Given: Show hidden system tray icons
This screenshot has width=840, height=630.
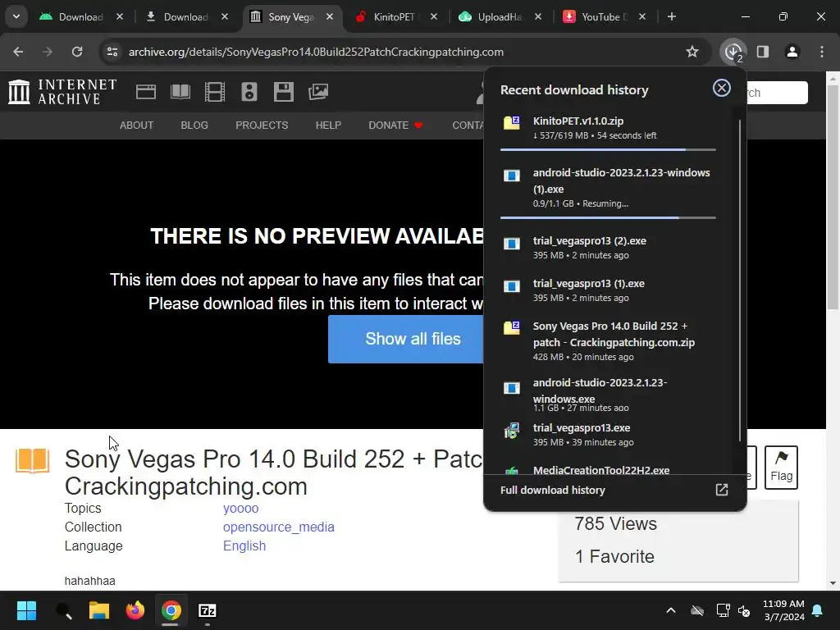Looking at the screenshot, I should pyautogui.click(x=671, y=610).
